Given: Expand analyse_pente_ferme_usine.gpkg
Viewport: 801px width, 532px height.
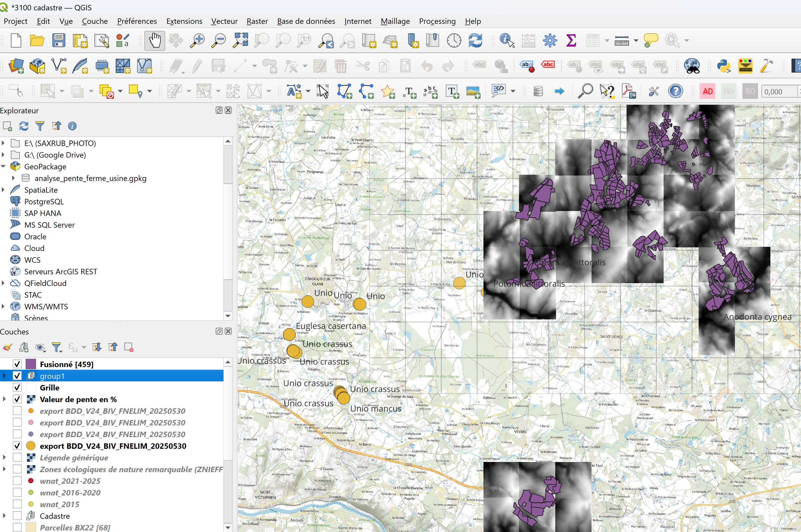Looking at the screenshot, I should click(13, 178).
